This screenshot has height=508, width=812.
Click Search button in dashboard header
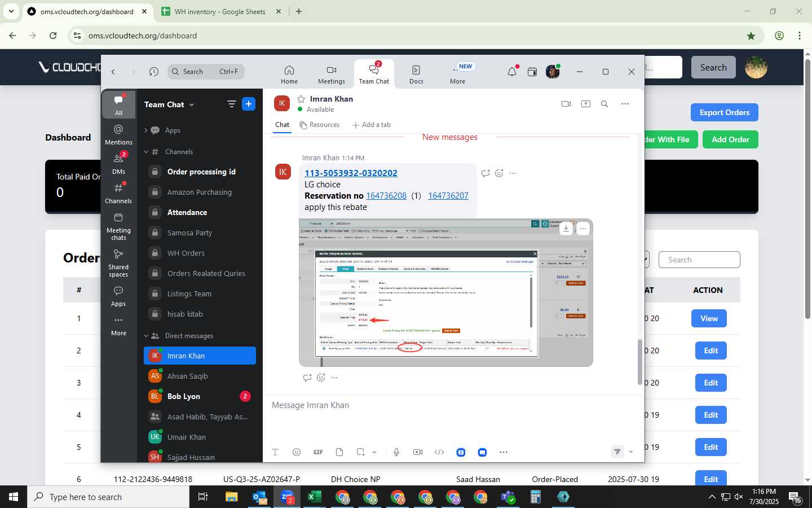coord(713,67)
